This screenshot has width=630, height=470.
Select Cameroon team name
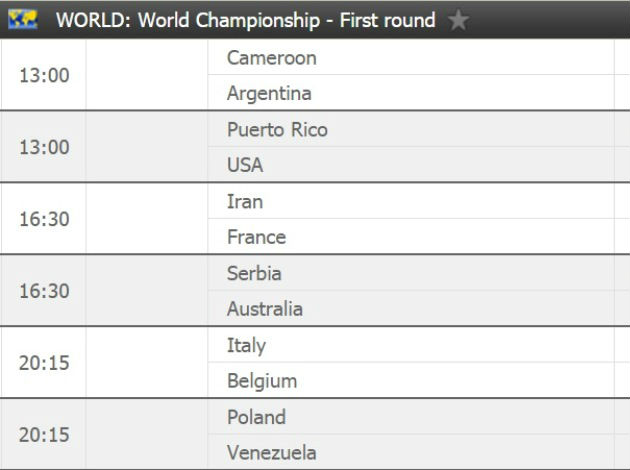click(x=272, y=58)
